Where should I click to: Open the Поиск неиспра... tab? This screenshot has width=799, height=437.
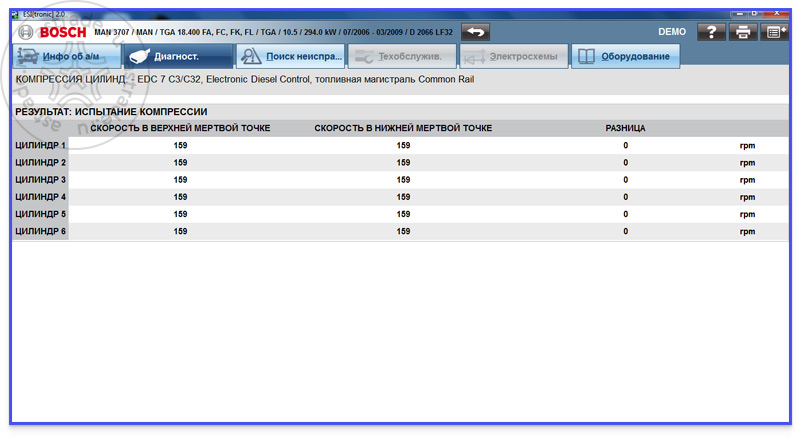[x=290, y=56]
